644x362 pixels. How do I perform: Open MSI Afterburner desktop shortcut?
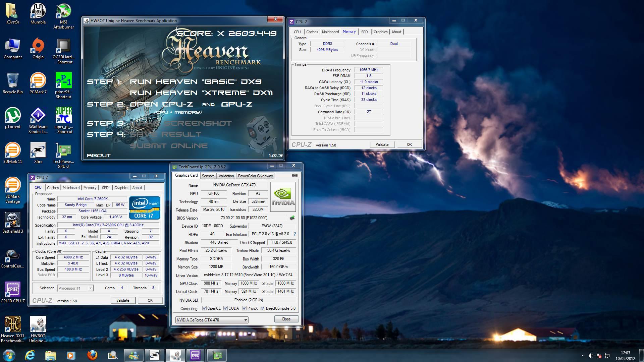coord(63,16)
